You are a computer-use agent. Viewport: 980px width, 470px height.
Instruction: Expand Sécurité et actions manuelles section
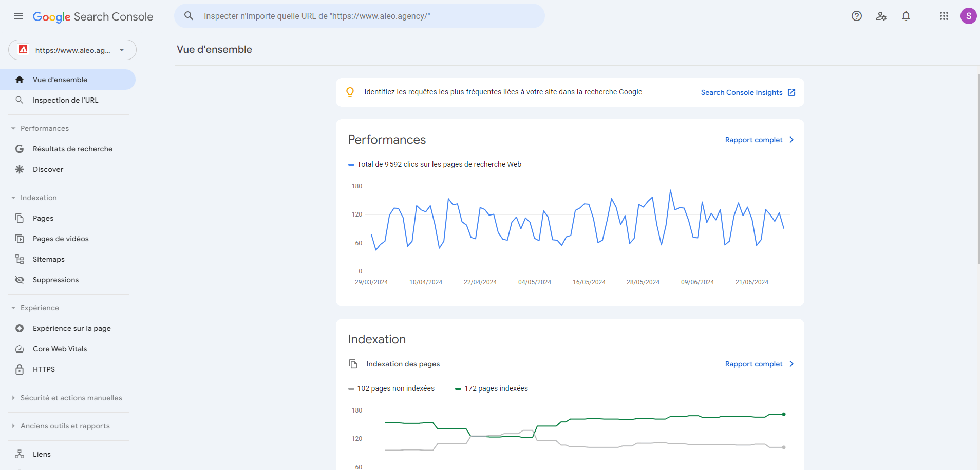[13, 398]
